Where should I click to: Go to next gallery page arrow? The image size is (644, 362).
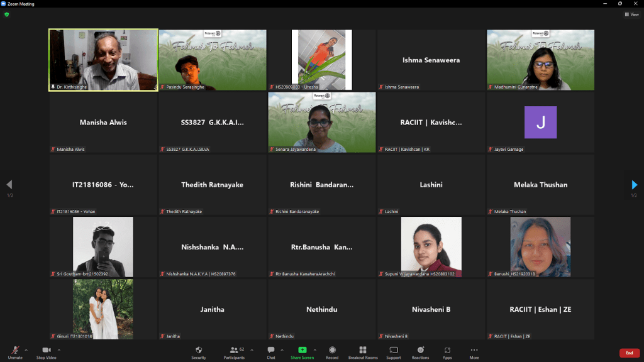[x=635, y=185]
